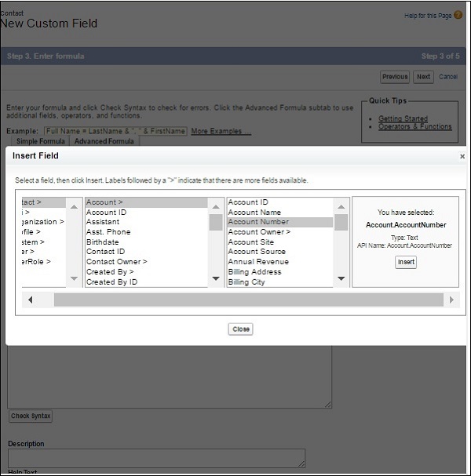Image resolution: width=471 pixels, height=476 pixels.
Task: Open the Getting Started quick tip link
Action: (x=401, y=118)
